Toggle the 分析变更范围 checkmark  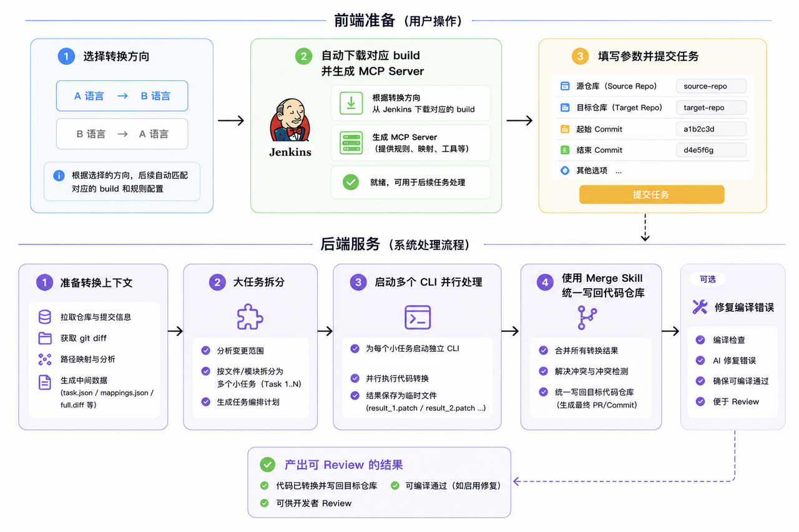pyautogui.click(x=205, y=351)
